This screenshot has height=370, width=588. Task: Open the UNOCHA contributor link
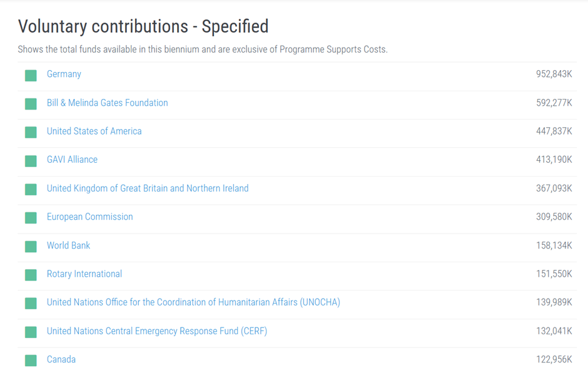click(x=193, y=302)
